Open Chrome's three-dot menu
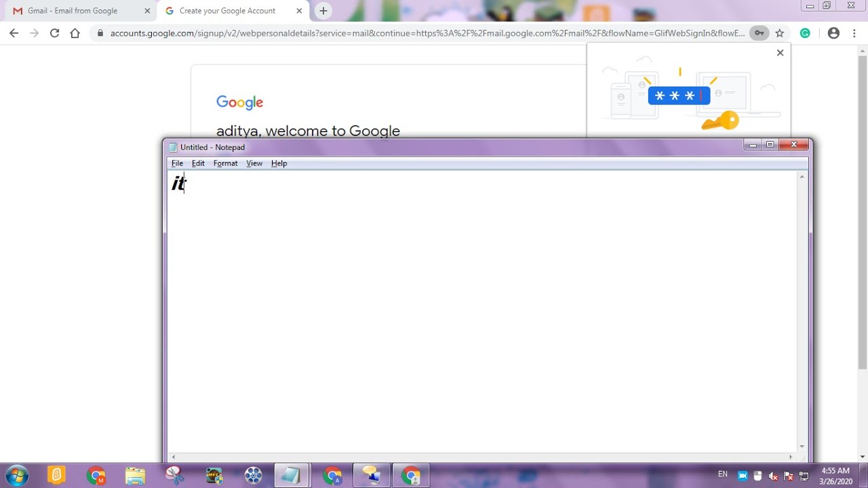868x488 pixels. pyautogui.click(x=854, y=33)
